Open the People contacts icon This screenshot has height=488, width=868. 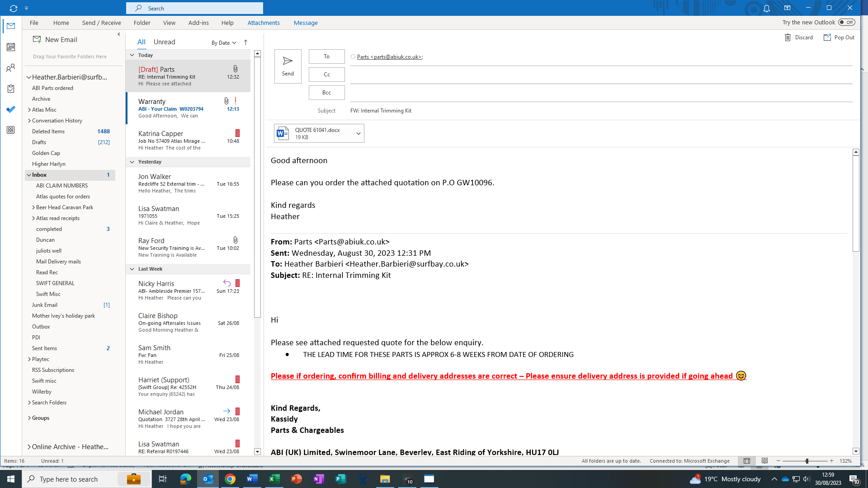coord(11,68)
